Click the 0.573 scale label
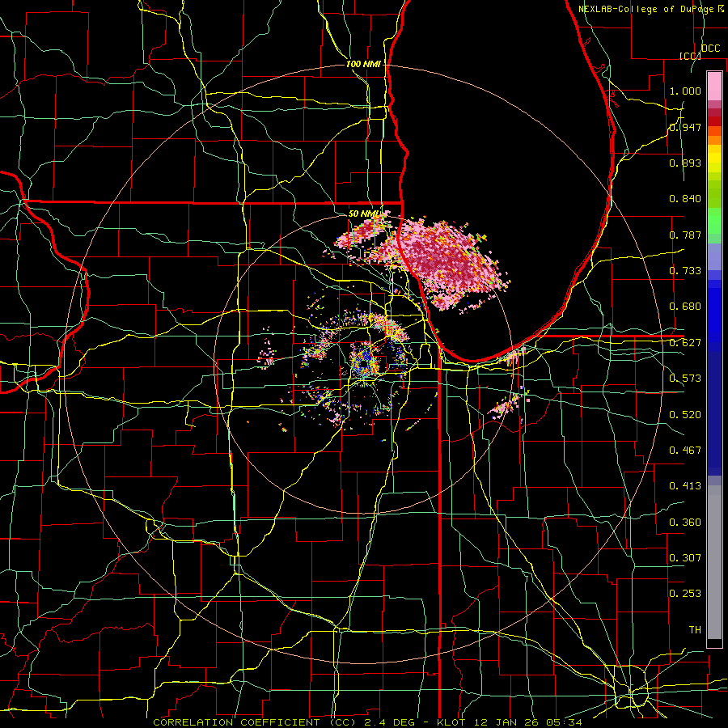The width and height of the screenshot is (728, 728). coord(685,379)
